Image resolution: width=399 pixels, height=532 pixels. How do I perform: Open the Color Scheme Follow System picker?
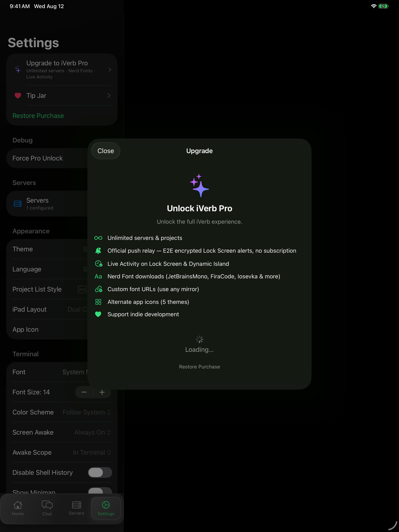(x=87, y=412)
